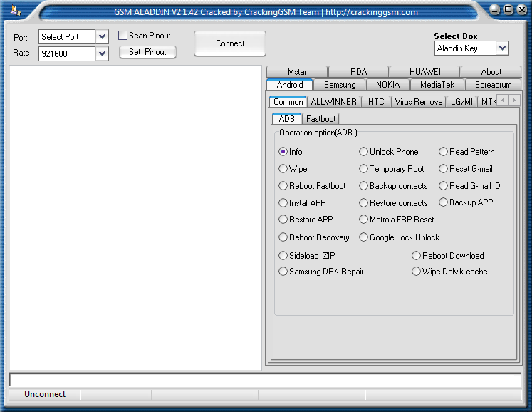
Task: Select Wipe Dalvik-cache option
Action: (x=449, y=271)
